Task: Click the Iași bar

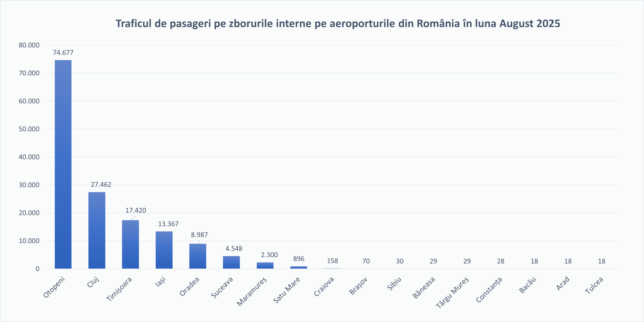Action: [x=164, y=250]
